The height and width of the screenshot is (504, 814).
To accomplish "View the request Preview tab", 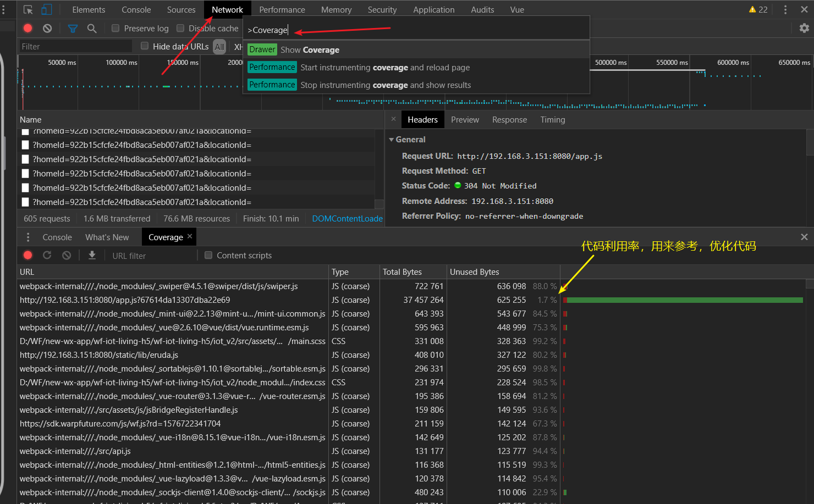I will 465,120.
